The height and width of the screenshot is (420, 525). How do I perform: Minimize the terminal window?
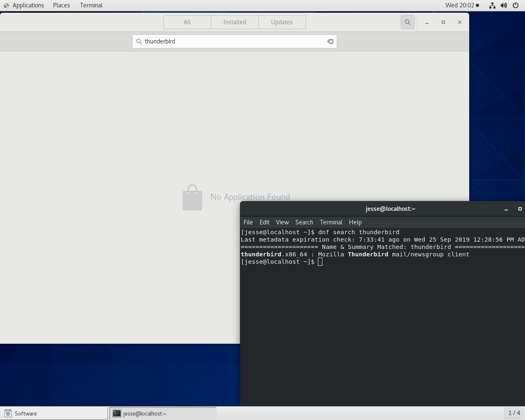click(506, 209)
